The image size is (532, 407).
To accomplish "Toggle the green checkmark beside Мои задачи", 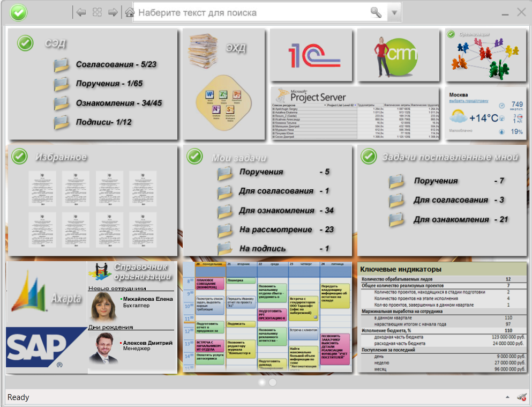I will pos(194,156).
